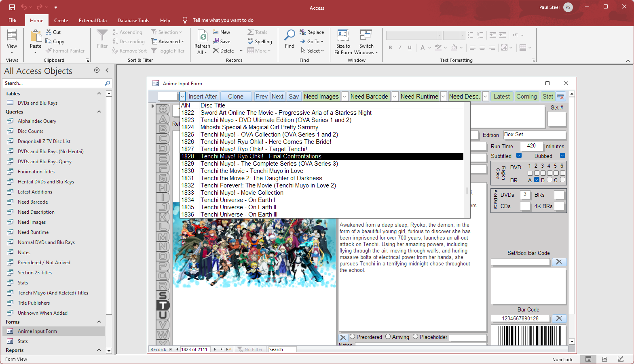Uncheck the Dubbed checkbox
The image size is (634, 364).
[562, 156]
